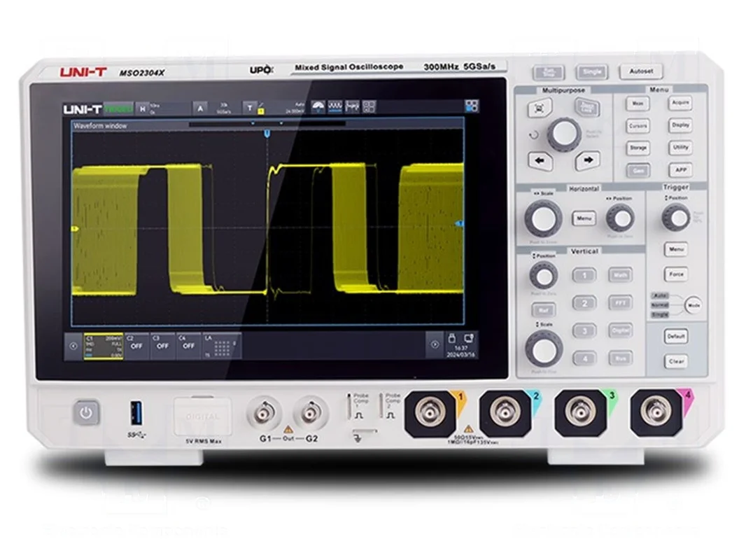Viewport: 746px width, 560px height.
Task: Expand channel list with right chevron
Action: click(435, 344)
